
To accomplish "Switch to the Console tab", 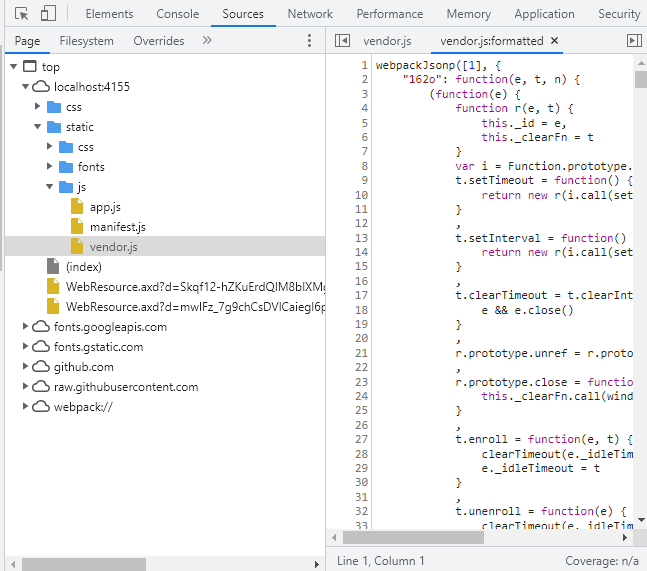I will [x=177, y=14].
